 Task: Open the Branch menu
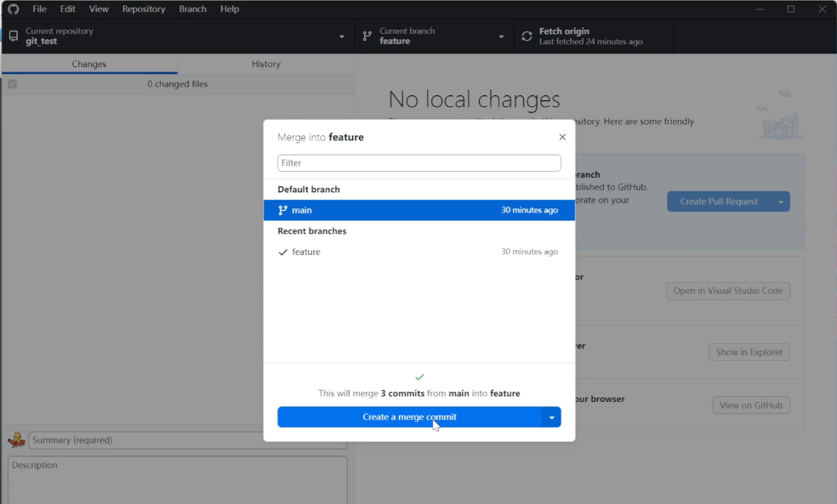[192, 8]
